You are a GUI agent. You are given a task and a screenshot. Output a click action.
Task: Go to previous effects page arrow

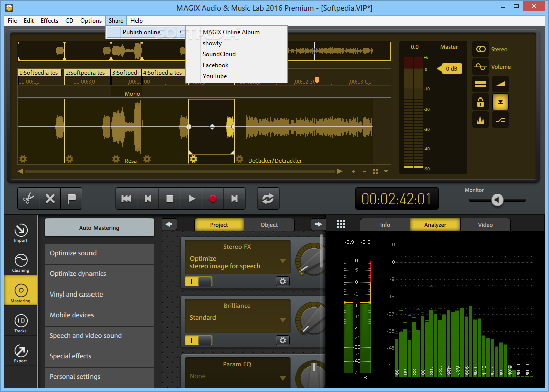click(169, 224)
